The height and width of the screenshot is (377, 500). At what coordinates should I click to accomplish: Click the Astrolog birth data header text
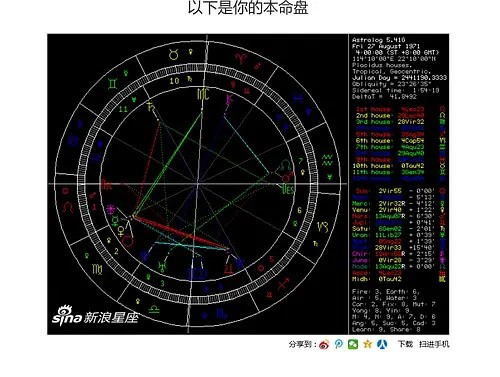tap(396, 68)
